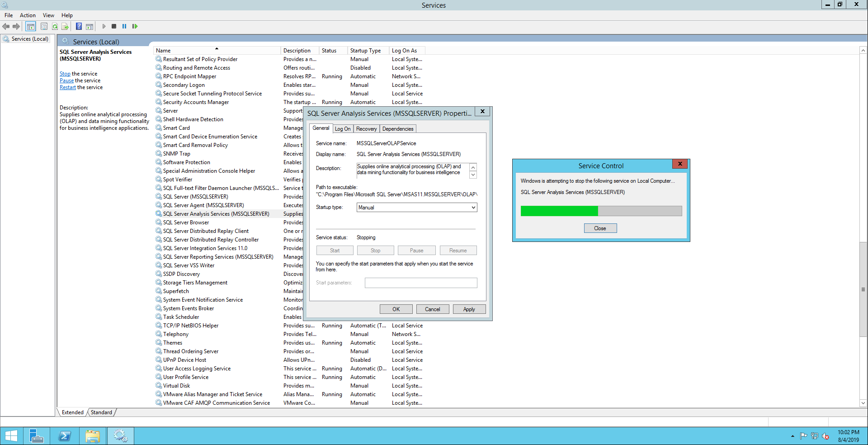
Task: Open the Help toolbar icon
Action: 79,27
